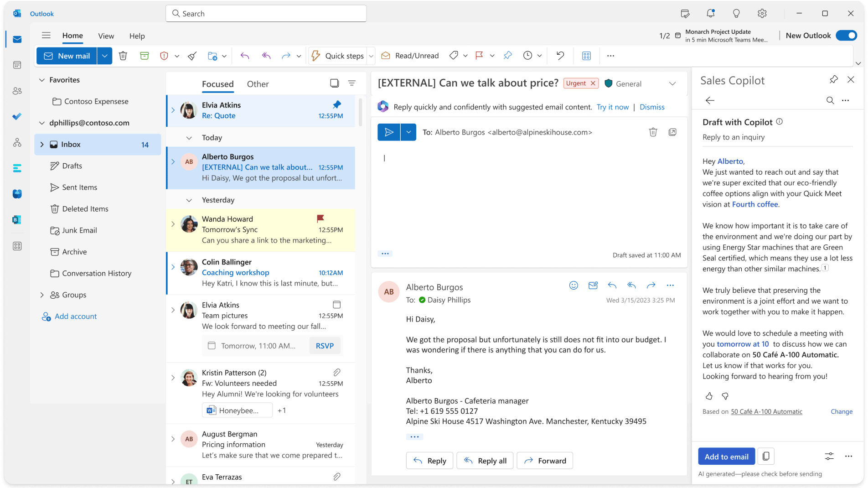Viewport: 868px width, 488px height.
Task: Mark the message Read/Unread
Action: point(410,56)
